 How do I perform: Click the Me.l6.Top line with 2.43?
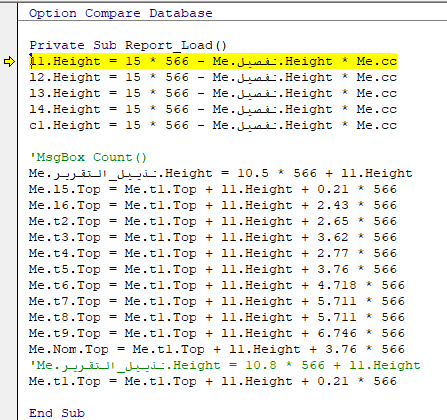(x=213, y=205)
